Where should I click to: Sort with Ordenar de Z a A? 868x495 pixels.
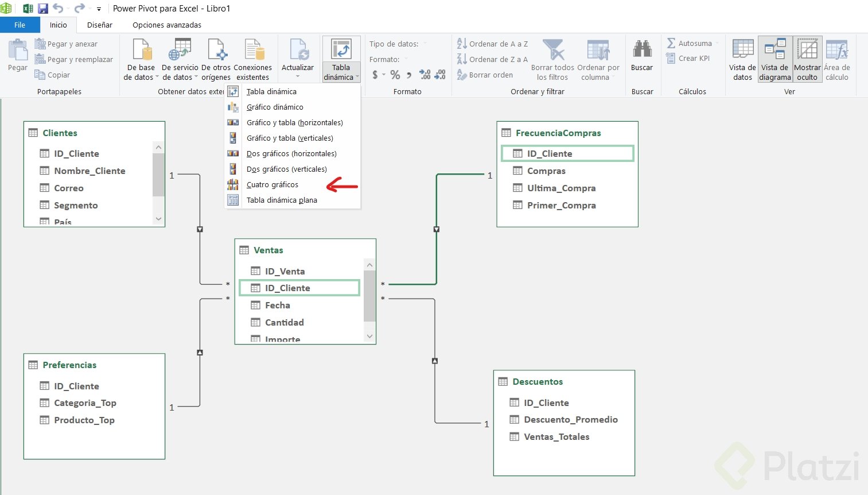(x=492, y=59)
